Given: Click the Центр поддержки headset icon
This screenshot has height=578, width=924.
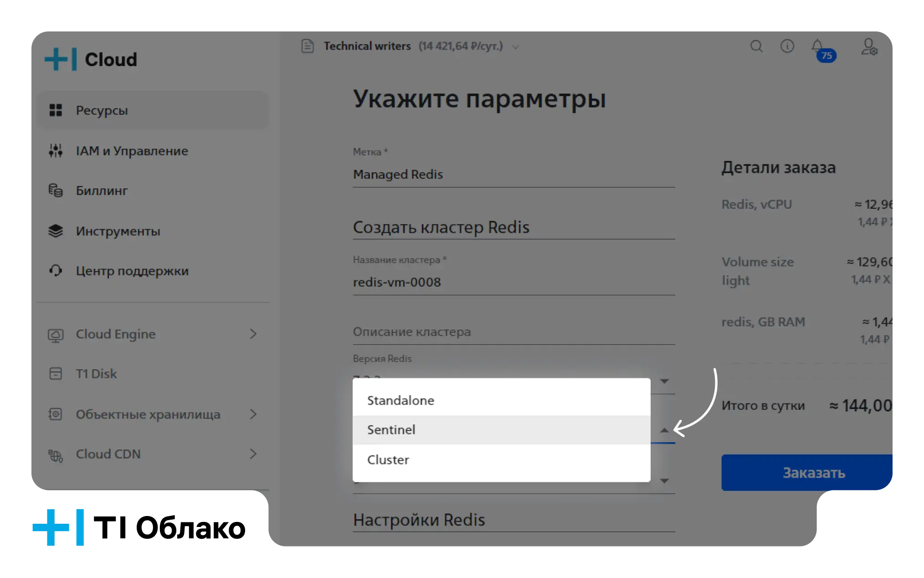Looking at the screenshot, I should tap(56, 271).
